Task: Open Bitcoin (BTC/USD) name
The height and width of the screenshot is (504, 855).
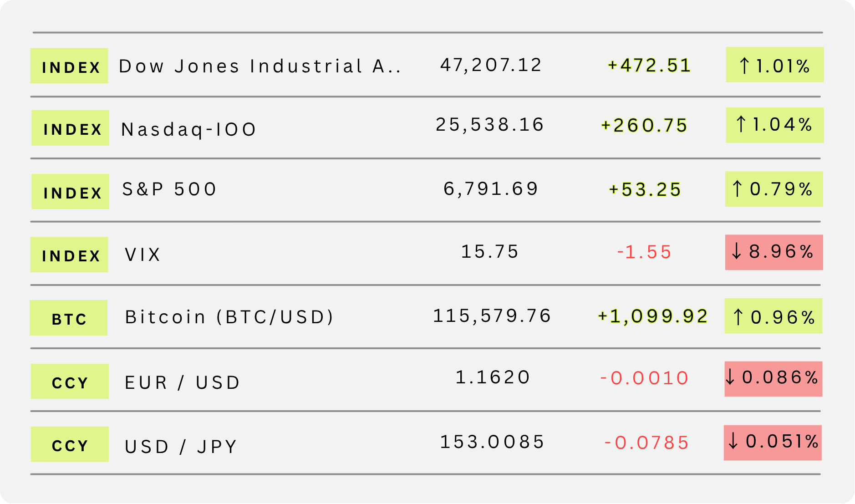Action: click(229, 317)
